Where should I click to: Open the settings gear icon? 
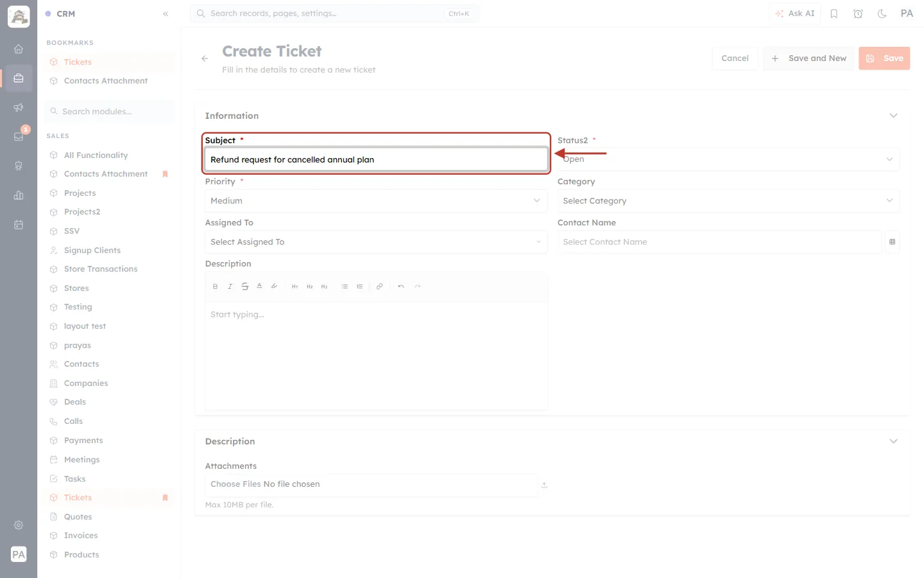coord(19,525)
